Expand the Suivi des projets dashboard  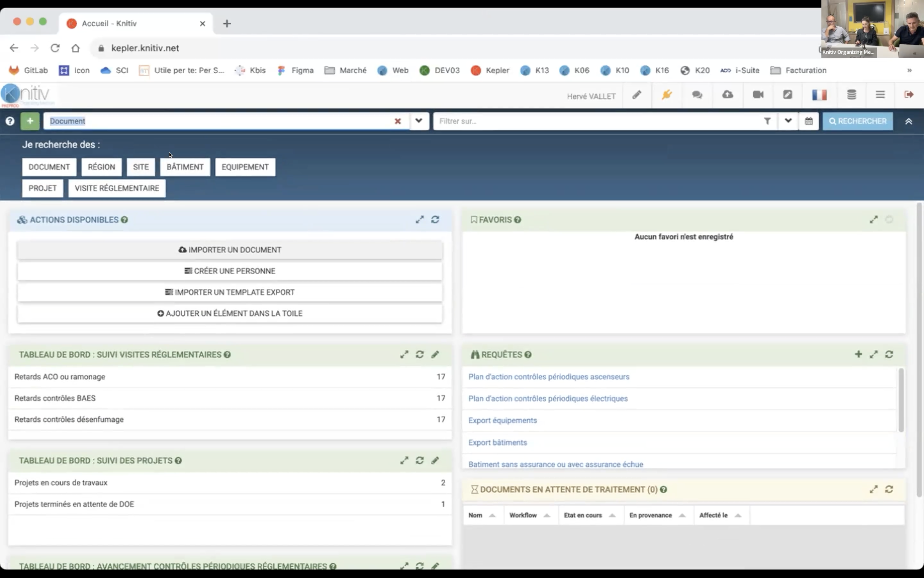coord(404,460)
